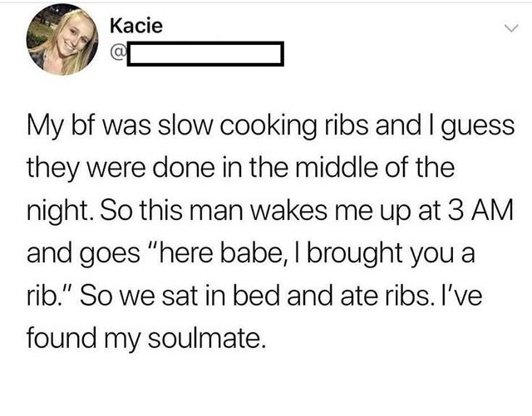Click the @ symbol before the handle
The image size is (532, 416).
pyautogui.click(x=121, y=57)
